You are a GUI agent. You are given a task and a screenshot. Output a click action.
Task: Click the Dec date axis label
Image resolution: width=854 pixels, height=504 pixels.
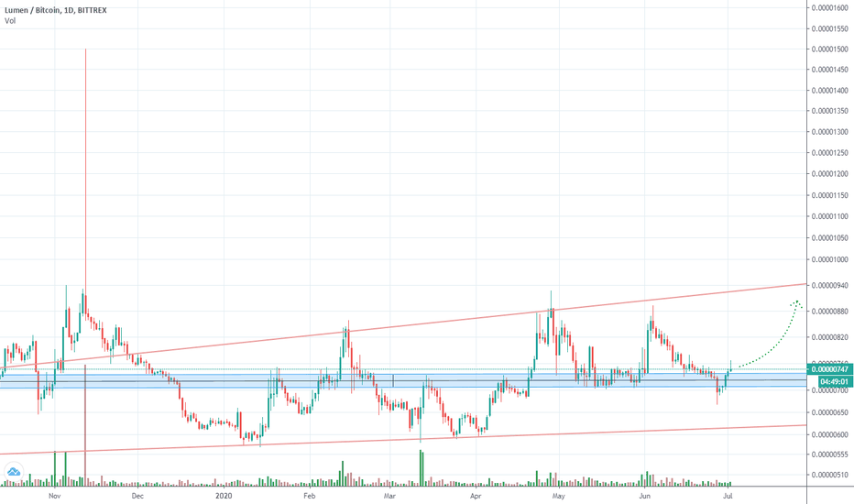click(x=137, y=496)
